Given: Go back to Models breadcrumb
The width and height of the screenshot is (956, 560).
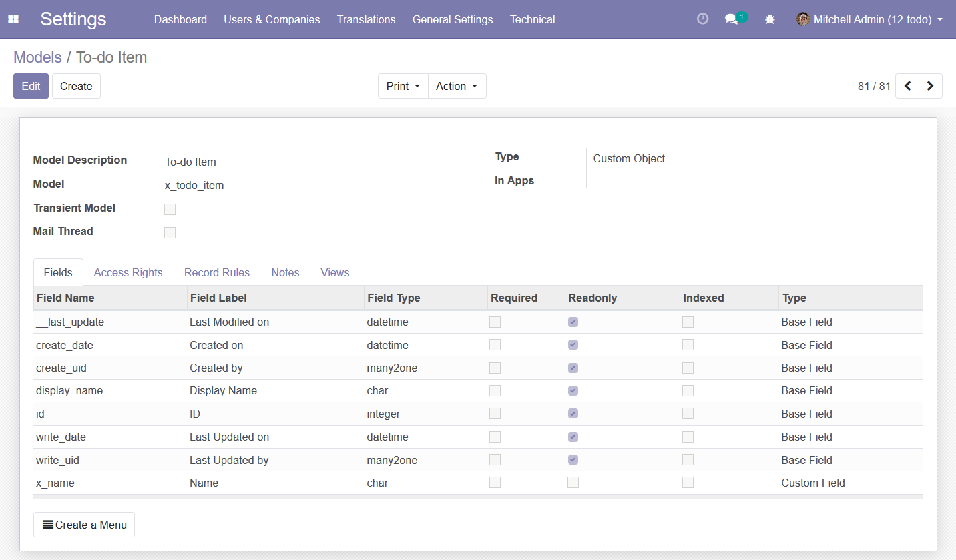Looking at the screenshot, I should (37, 57).
